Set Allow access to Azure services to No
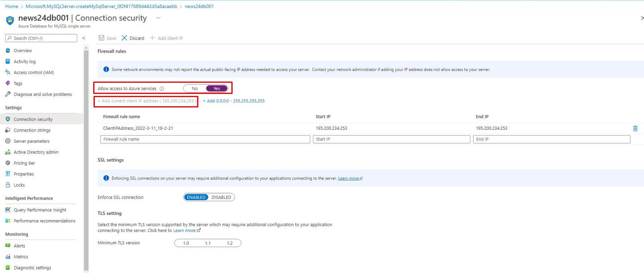This screenshot has height=273, width=644. [x=195, y=89]
